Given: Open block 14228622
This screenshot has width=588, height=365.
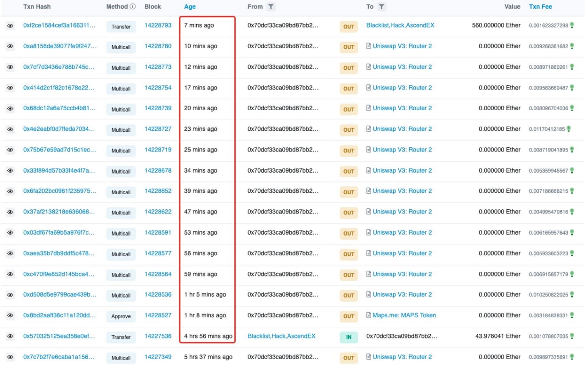Looking at the screenshot, I should pos(158,212).
